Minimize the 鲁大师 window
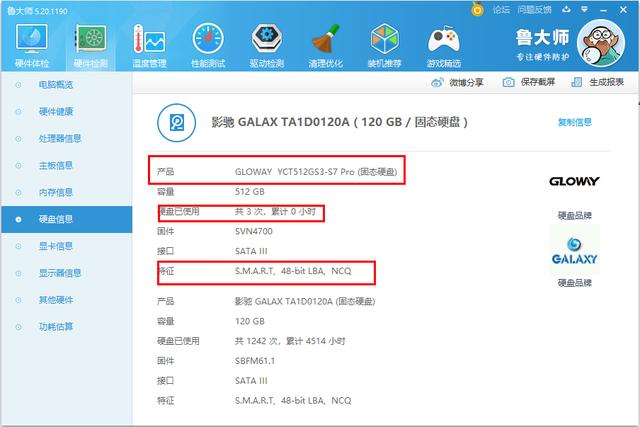640x427 pixels. [x=604, y=9]
